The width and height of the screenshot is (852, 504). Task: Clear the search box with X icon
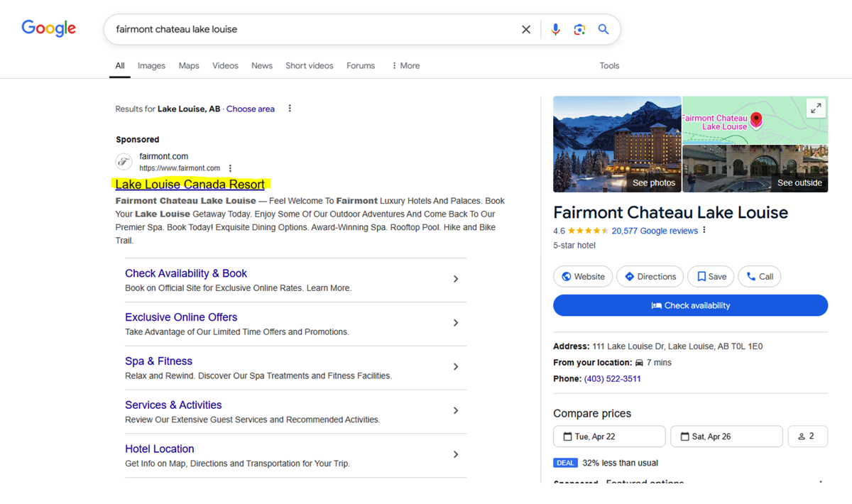pyautogui.click(x=526, y=29)
